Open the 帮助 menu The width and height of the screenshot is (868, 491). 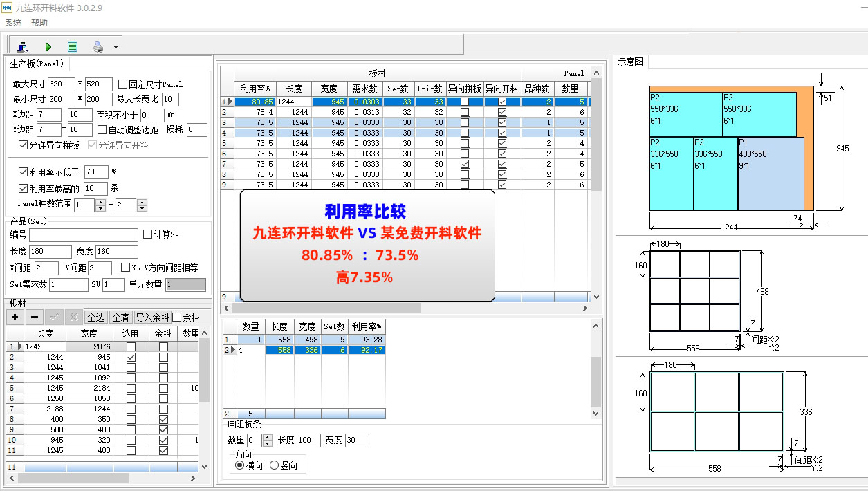(x=39, y=23)
